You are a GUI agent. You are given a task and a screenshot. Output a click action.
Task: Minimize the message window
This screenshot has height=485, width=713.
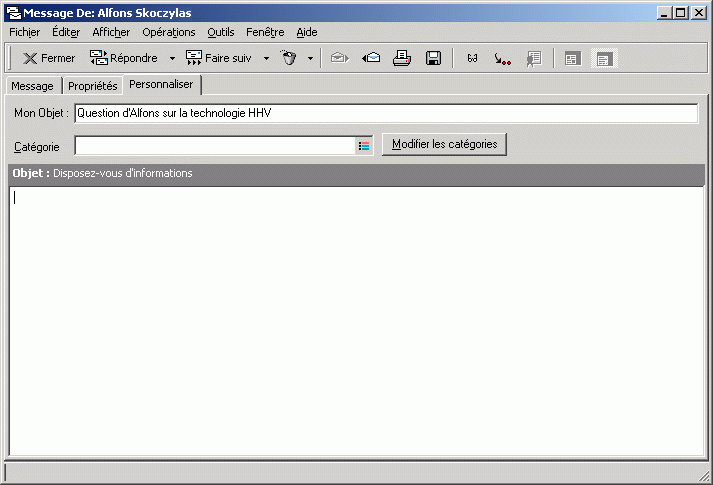pyautogui.click(x=664, y=13)
